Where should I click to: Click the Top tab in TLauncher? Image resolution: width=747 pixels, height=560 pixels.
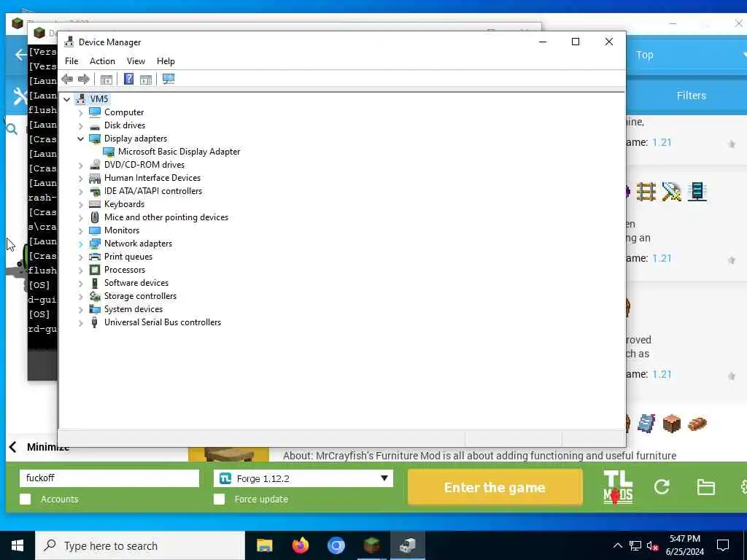point(644,55)
